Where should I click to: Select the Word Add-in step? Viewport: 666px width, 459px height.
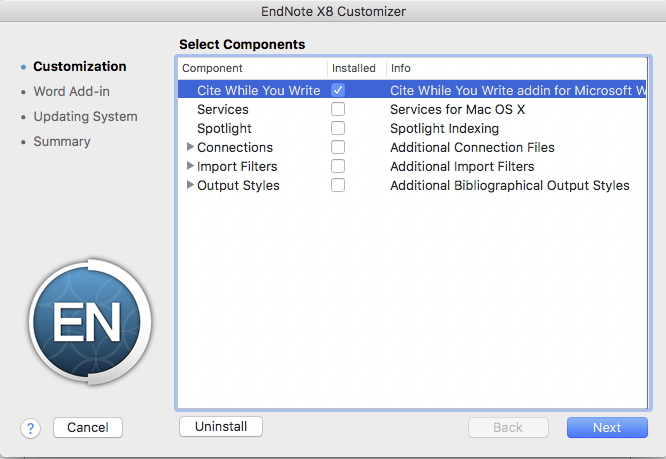[x=71, y=92]
